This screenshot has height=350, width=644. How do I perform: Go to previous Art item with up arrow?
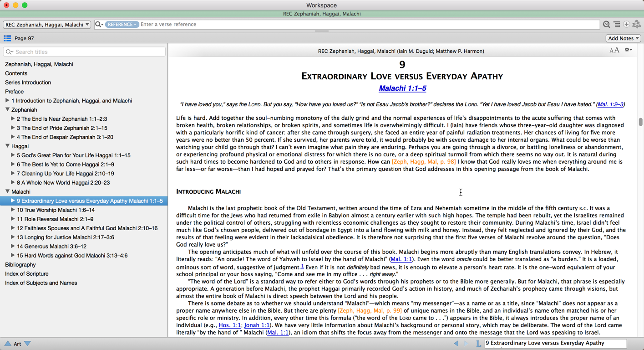tap(8, 344)
